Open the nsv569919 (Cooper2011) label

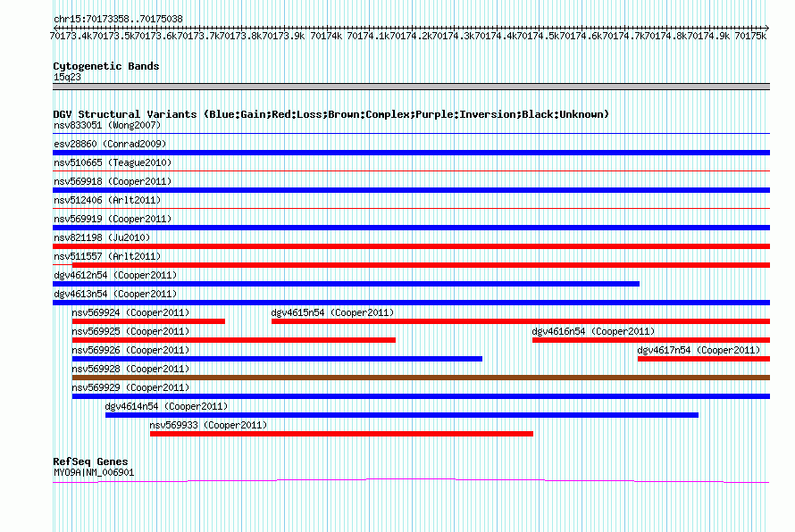(x=113, y=219)
